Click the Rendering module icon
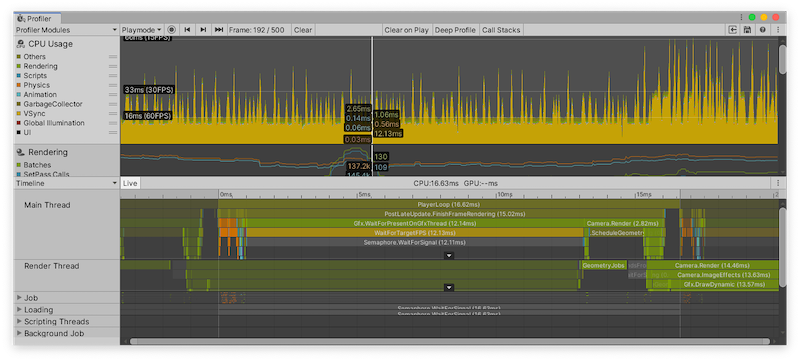Screen dimensions: 800x361 tap(20, 152)
